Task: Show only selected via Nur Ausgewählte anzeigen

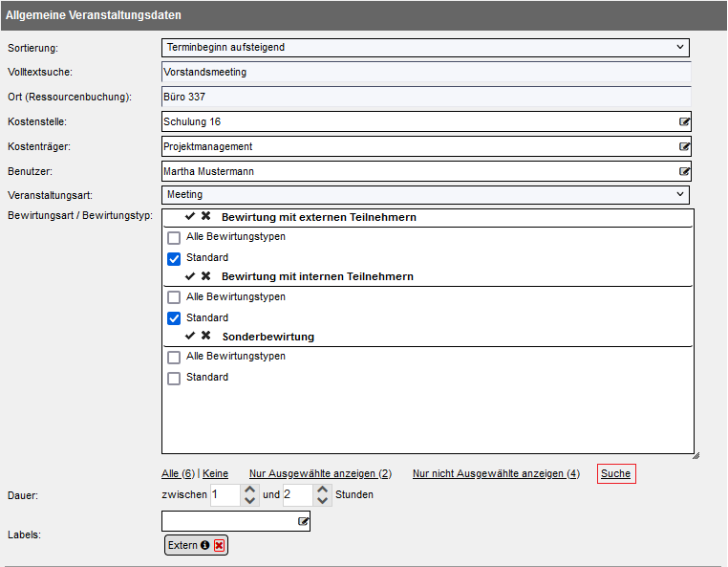Action: click(x=320, y=473)
